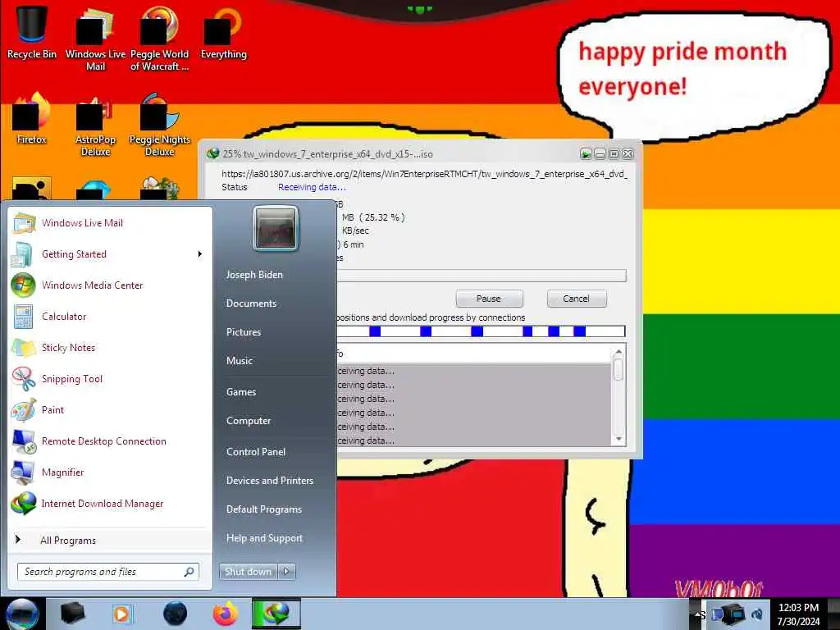Viewport: 840px width, 630px height.
Task: Click the download log scrollbar down arrow
Action: [619, 439]
